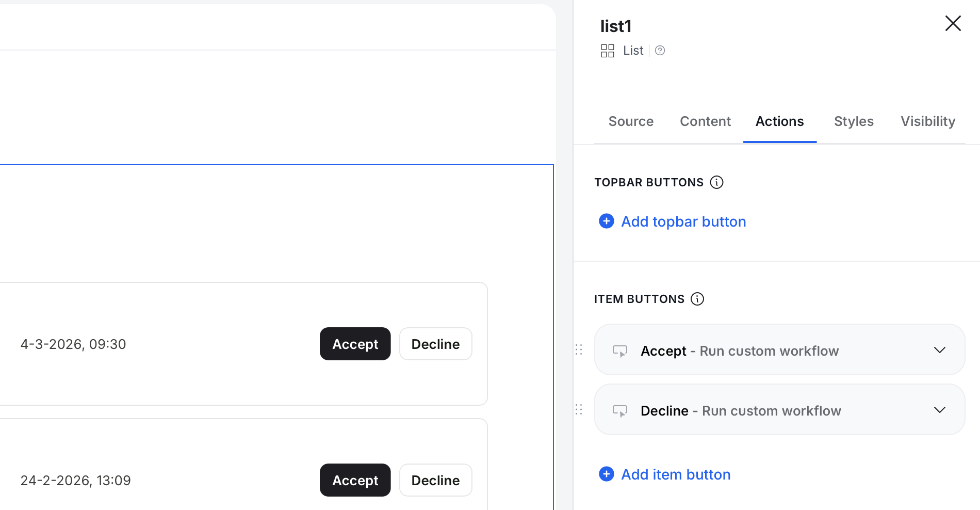Click the List grid type icon
Image resolution: width=980 pixels, height=510 pixels.
(607, 51)
